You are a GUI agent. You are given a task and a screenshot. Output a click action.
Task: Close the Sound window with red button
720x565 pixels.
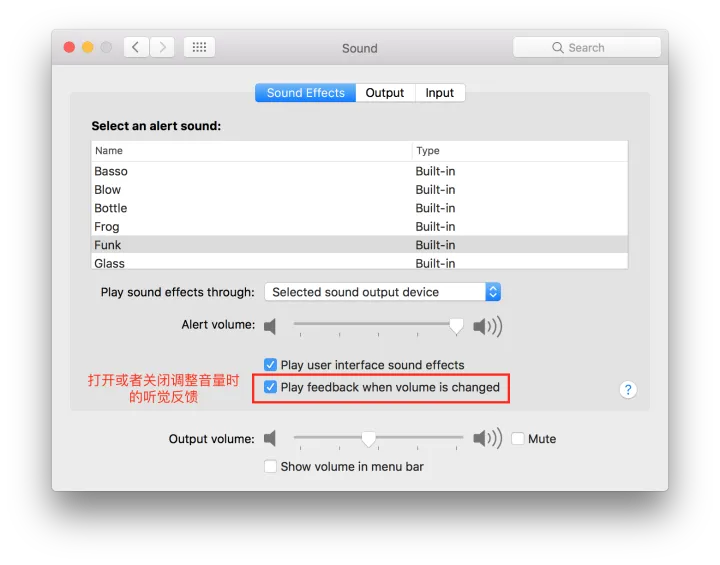pyautogui.click(x=69, y=47)
